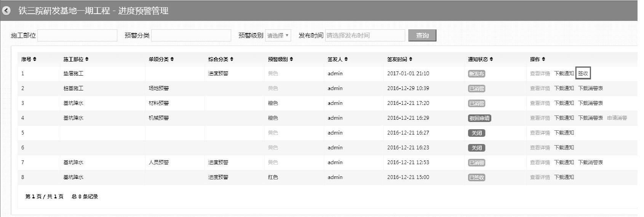Open the 预警级别 请选择 dropdown
The image size is (644, 217).
click(278, 35)
